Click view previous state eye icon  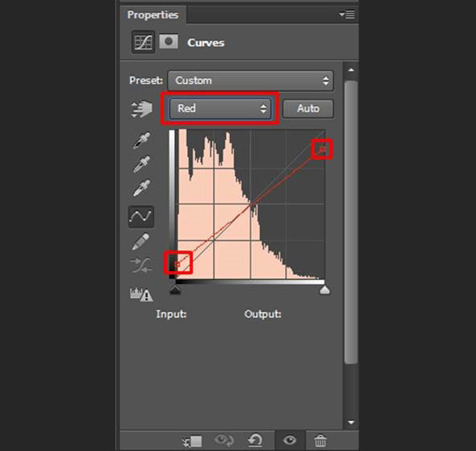tap(224, 440)
